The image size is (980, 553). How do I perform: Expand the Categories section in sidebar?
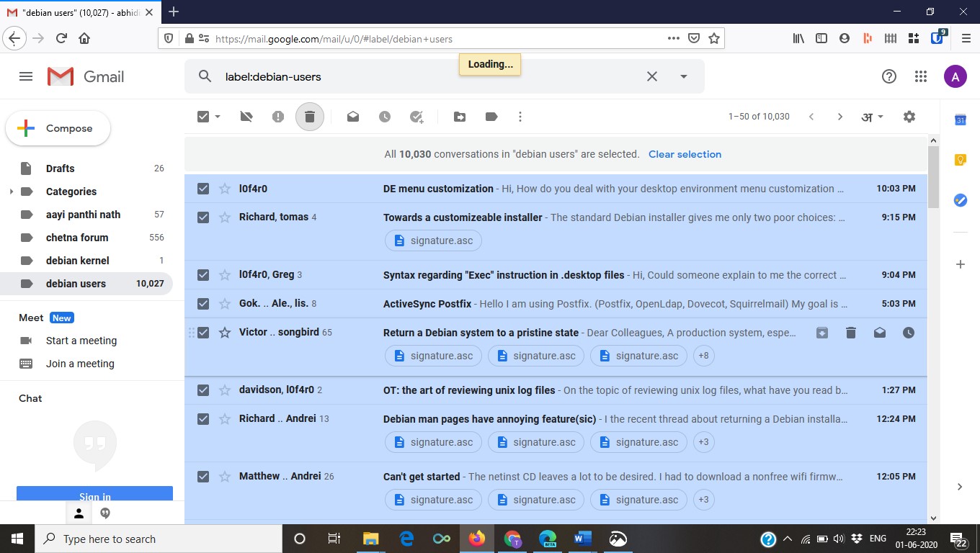click(13, 192)
